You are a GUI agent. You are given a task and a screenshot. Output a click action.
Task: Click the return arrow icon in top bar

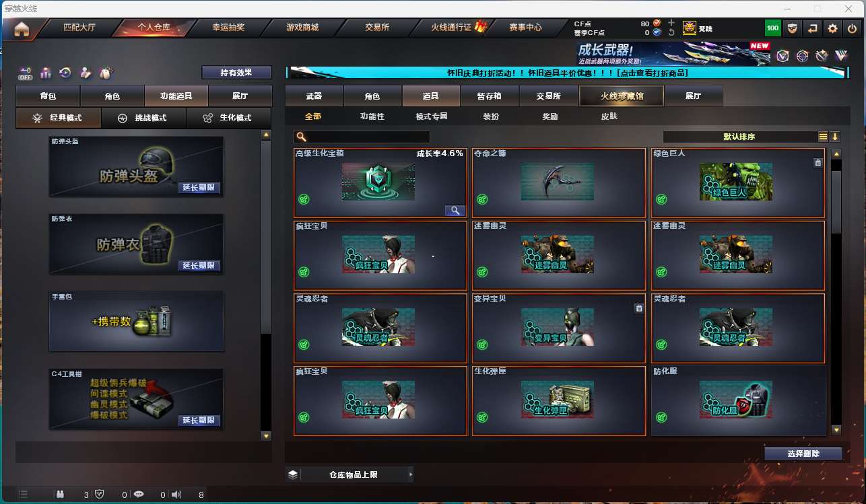pyautogui.click(x=813, y=28)
